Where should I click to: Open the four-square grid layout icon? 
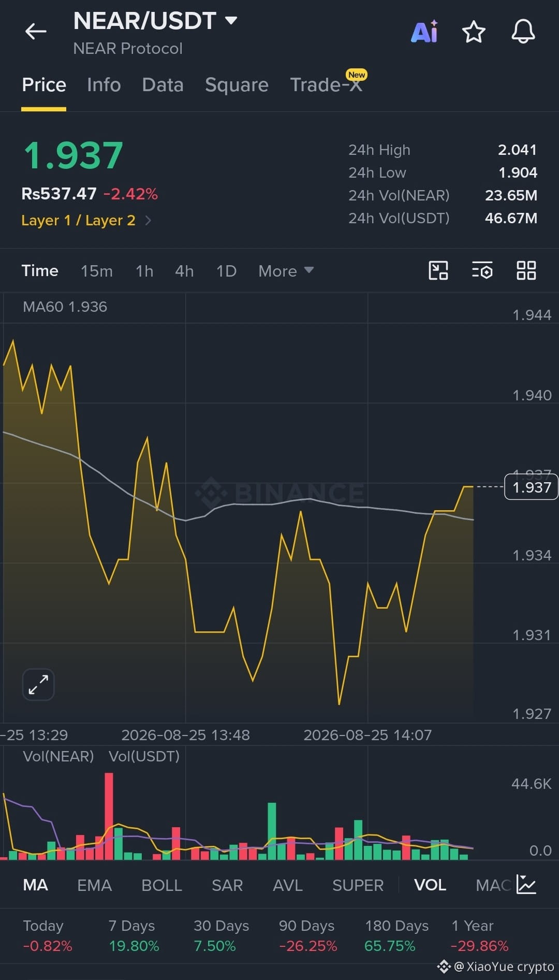[x=526, y=270]
